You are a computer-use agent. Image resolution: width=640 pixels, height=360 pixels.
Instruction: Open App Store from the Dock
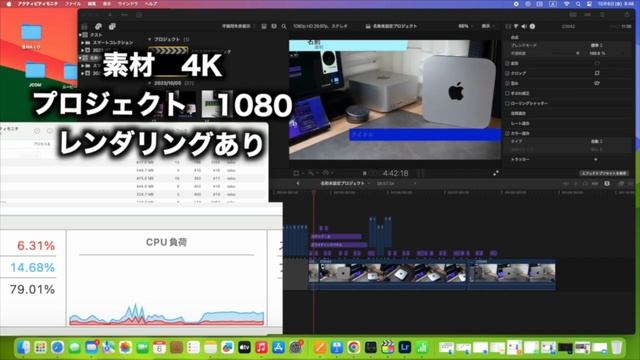coord(278,347)
